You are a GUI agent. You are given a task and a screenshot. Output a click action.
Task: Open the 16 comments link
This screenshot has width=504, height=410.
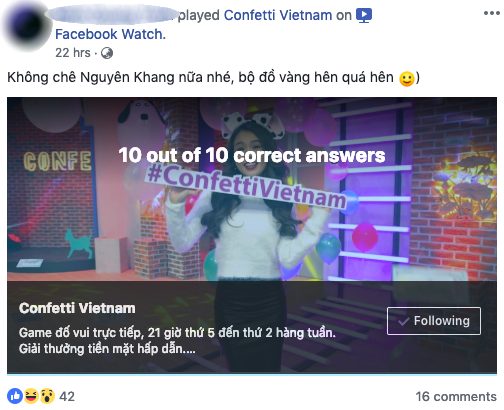[456, 396]
